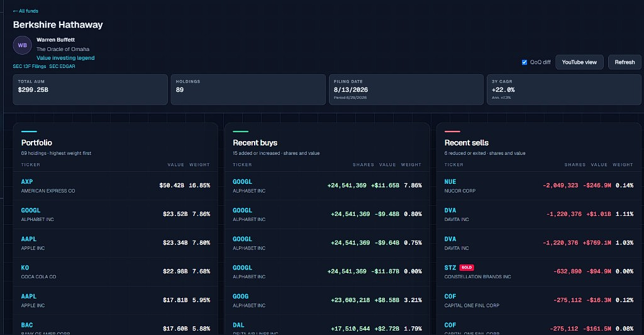Select the Total AUM card

(x=91, y=89)
